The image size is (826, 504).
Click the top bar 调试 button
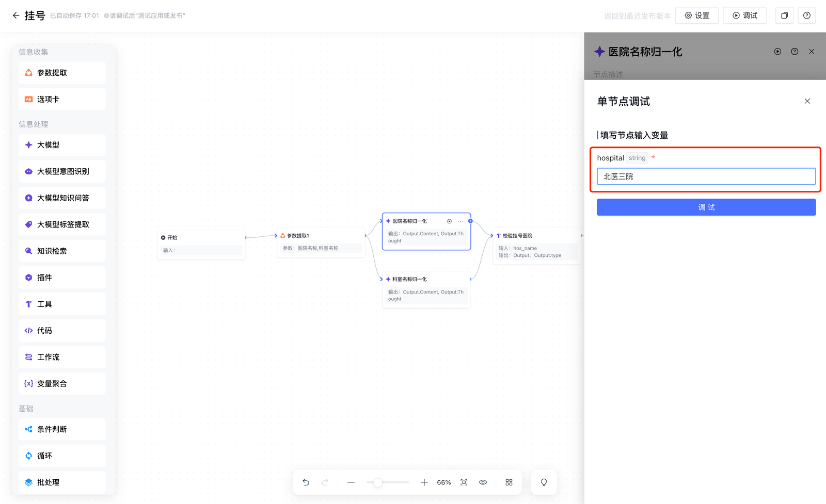click(744, 15)
